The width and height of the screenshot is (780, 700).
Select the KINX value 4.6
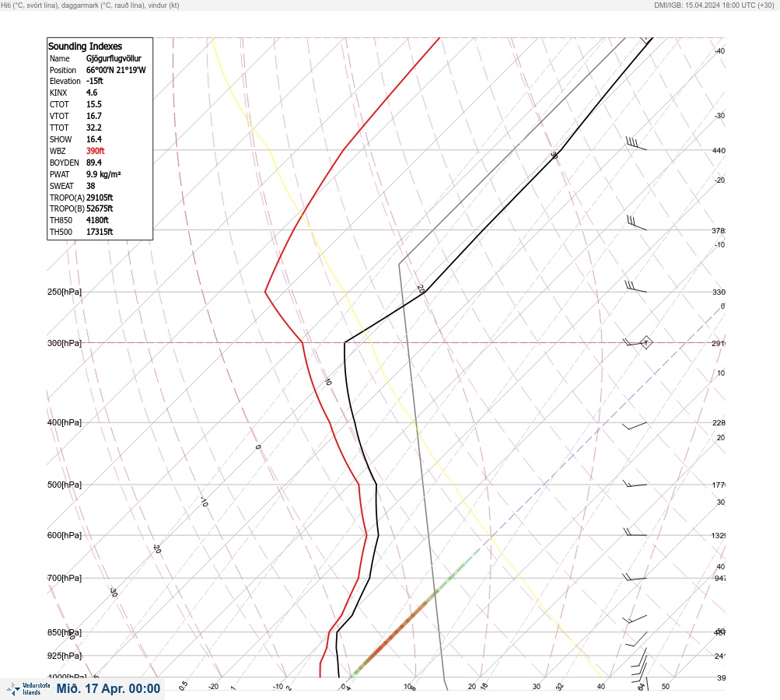[x=92, y=93]
